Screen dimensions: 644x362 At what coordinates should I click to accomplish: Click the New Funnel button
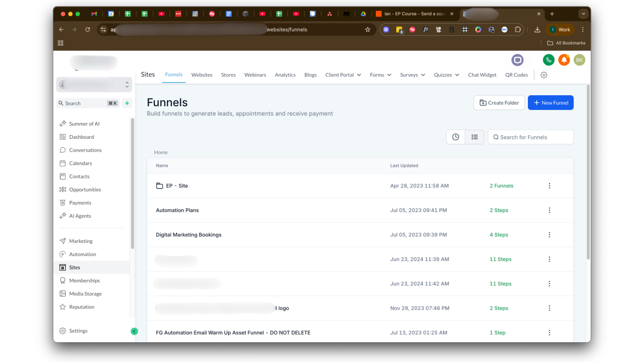click(x=550, y=103)
